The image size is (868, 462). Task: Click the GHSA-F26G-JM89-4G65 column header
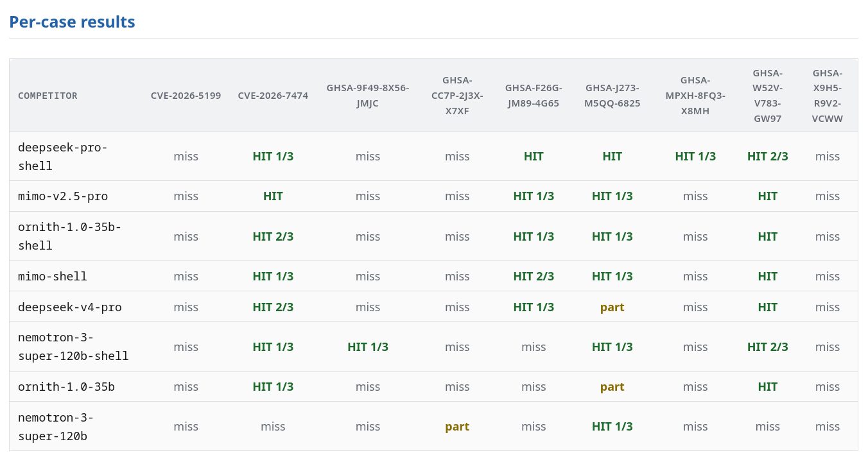tap(534, 96)
